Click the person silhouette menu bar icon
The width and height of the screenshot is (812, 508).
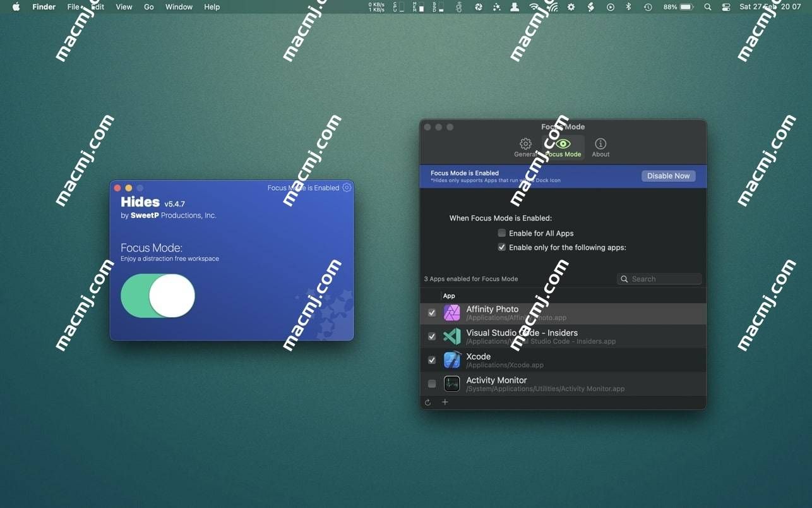pos(515,7)
